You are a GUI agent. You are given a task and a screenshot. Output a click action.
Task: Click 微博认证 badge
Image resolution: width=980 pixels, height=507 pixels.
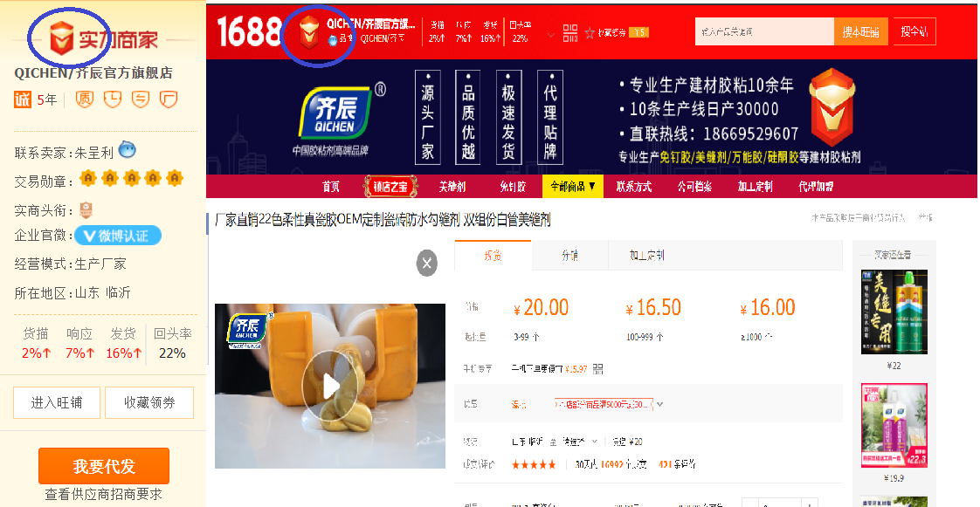[x=118, y=236]
